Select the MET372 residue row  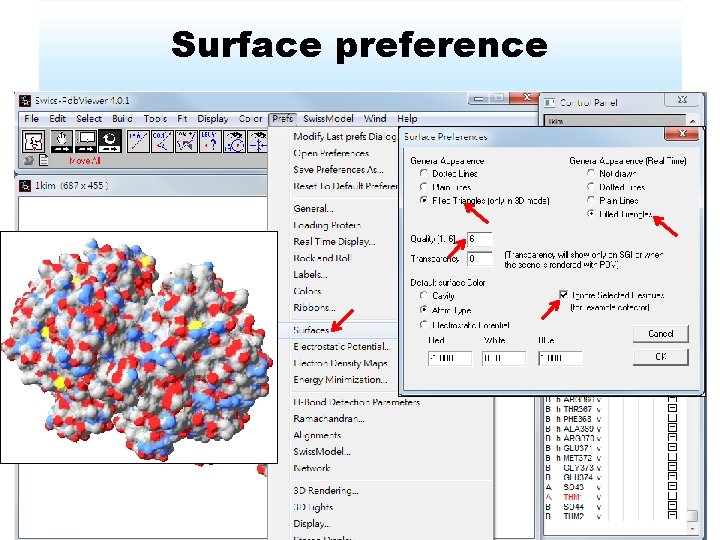[578, 457]
